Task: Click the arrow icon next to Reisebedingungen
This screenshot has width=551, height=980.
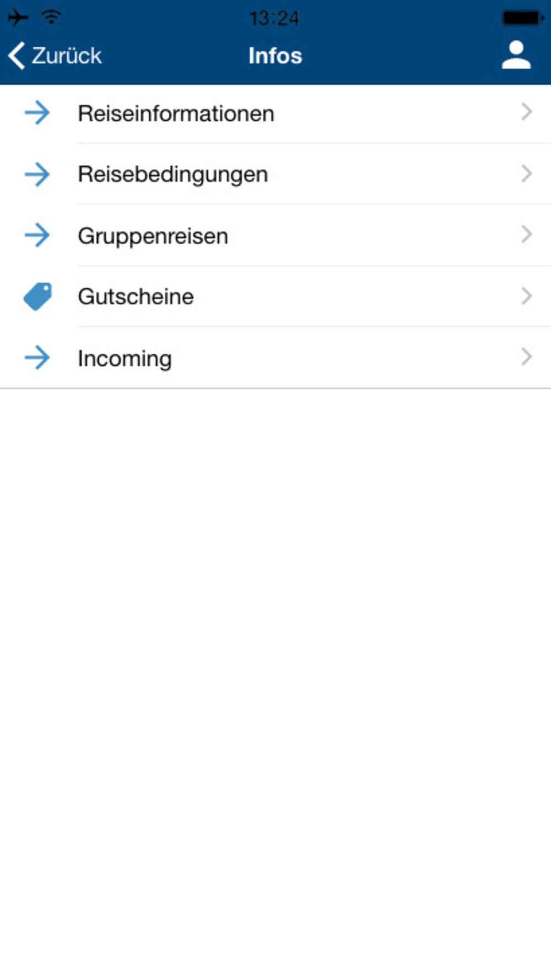Action: pyautogui.click(x=37, y=174)
